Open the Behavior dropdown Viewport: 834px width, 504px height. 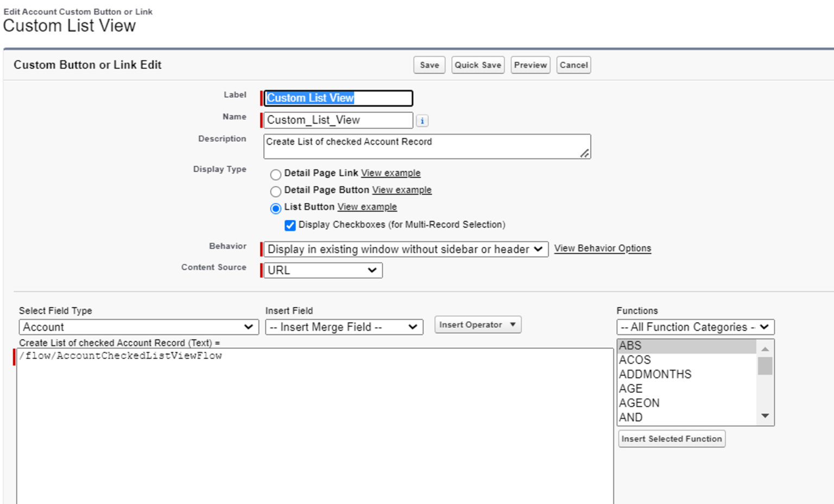(406, 249)
